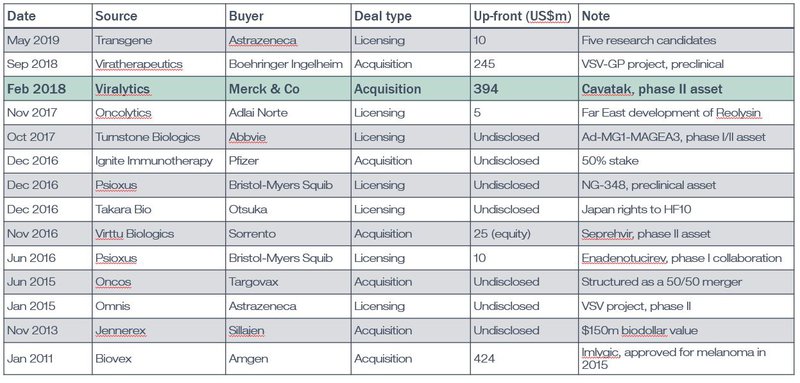Click the Boehringer Ingelheim buyer cell
Screen dimensions: 800x383
[286, 64]
